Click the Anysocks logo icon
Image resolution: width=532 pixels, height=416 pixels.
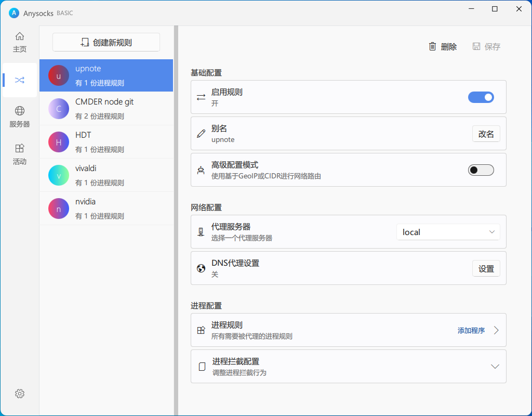click(14, 12)
